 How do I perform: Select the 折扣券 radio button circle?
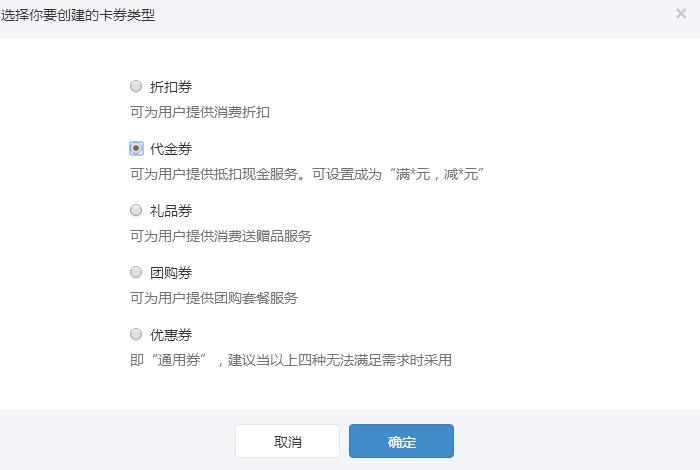(136, 86)
